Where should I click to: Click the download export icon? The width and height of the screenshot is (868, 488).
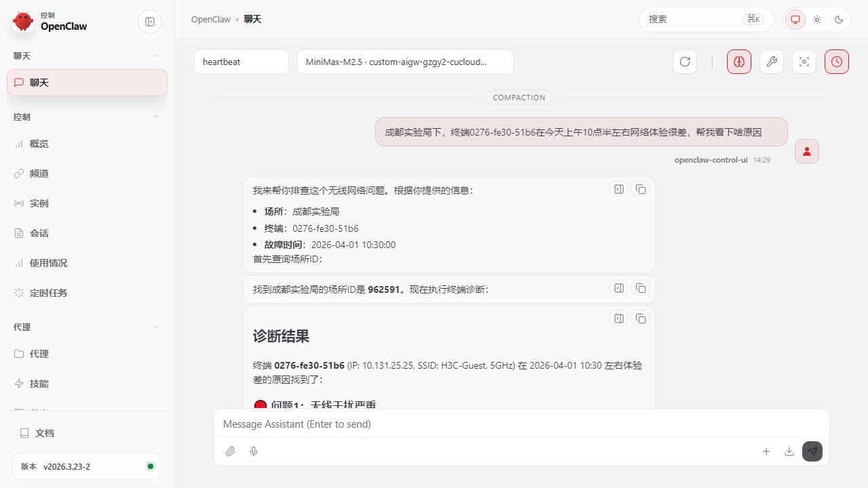click(789, 451)
